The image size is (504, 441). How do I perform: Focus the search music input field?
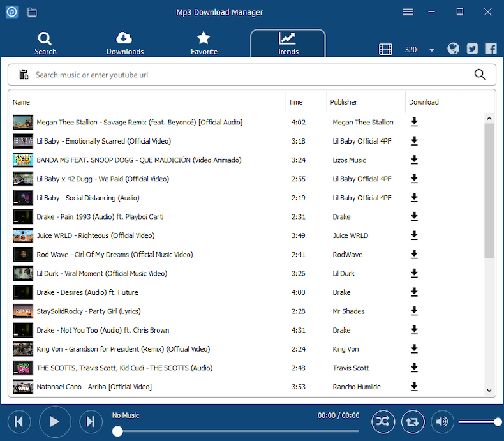coord(251,75)
